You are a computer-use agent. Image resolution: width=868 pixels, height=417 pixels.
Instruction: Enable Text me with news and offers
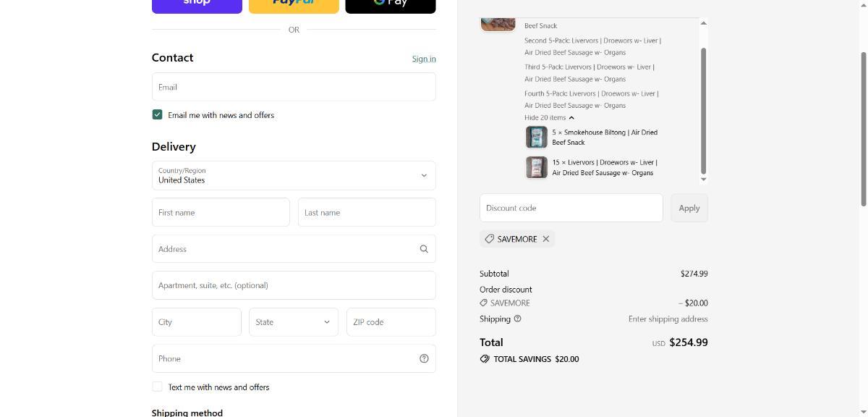[157, 387]
